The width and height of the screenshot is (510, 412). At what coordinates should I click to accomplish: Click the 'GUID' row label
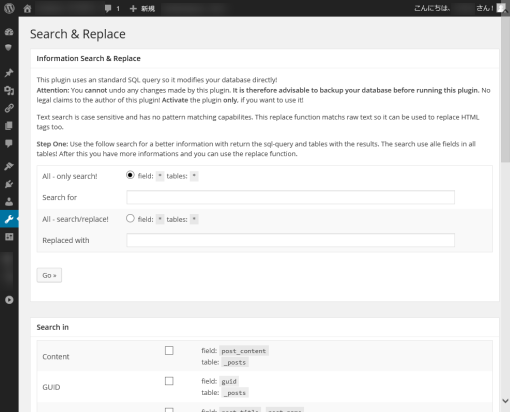click(x=51, y=387)
